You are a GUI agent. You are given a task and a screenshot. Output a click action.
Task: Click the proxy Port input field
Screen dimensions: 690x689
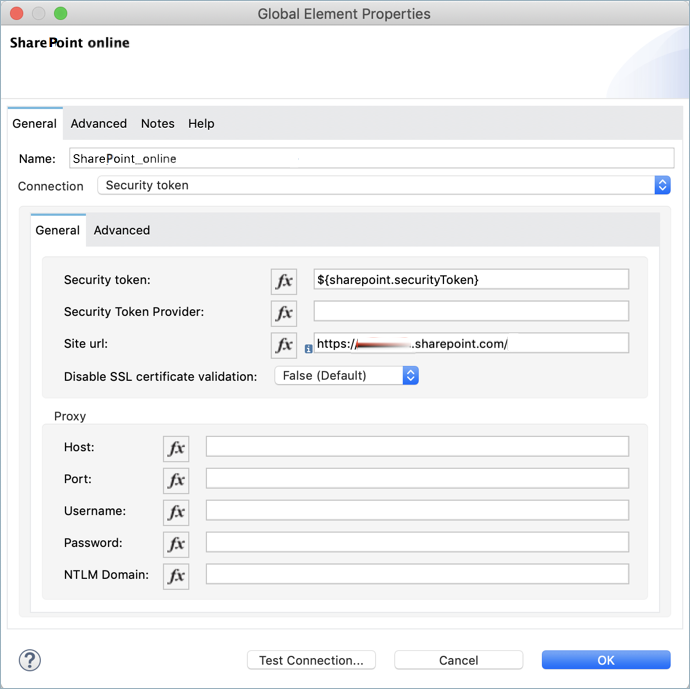[x=417, y=478]
